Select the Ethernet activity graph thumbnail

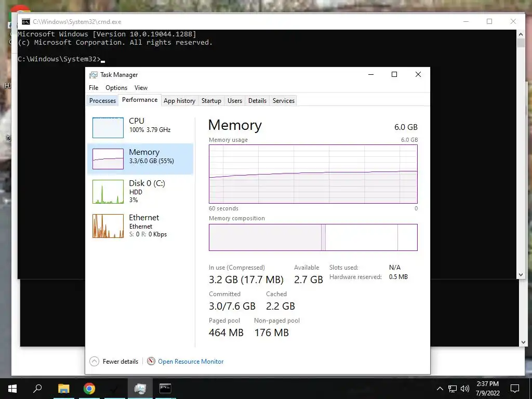coord(108,226)
